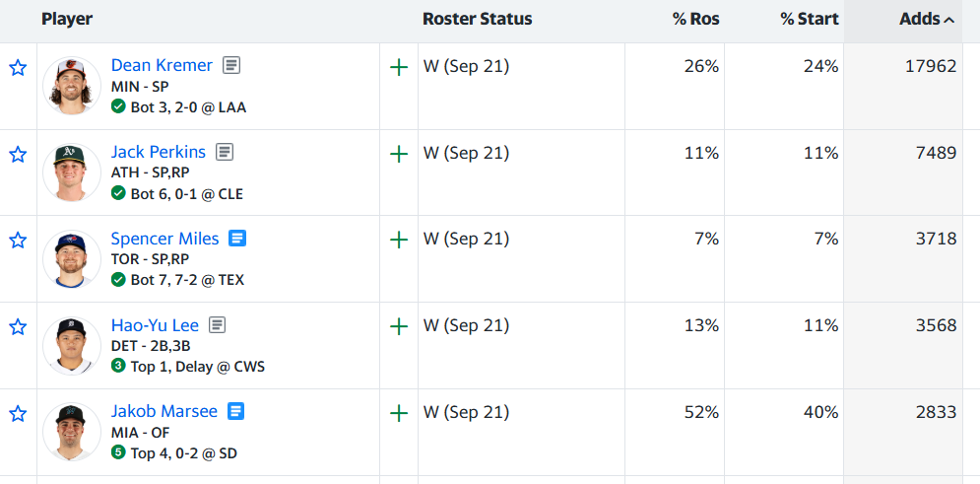Click the Player column header
The image size is (980, 484).
tap(67, 20)
